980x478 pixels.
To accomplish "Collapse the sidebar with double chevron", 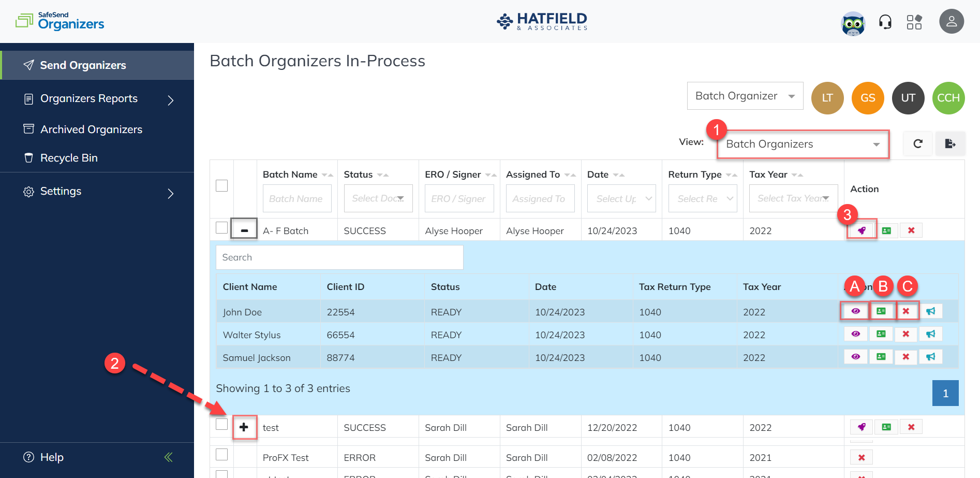I will click(168, 457).
